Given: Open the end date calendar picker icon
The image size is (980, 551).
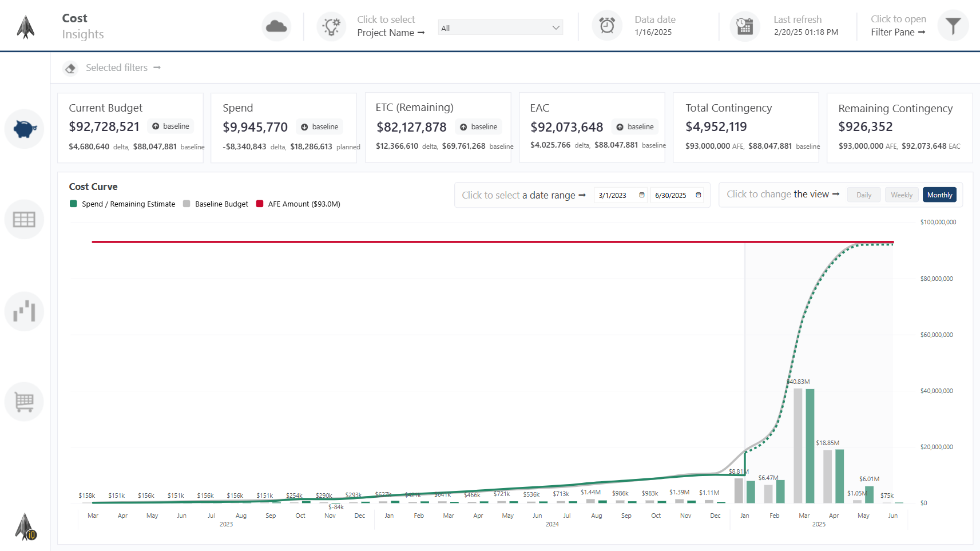Looking at the screenshot, I should tap(698, 195).
